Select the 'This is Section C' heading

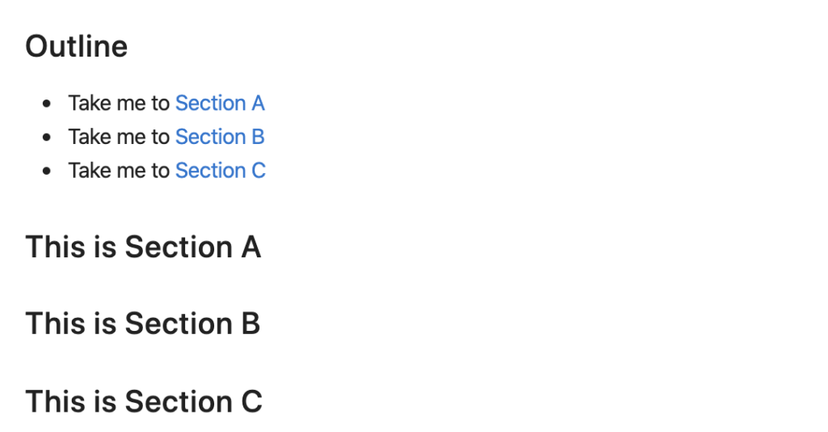[x=144, y=401]
